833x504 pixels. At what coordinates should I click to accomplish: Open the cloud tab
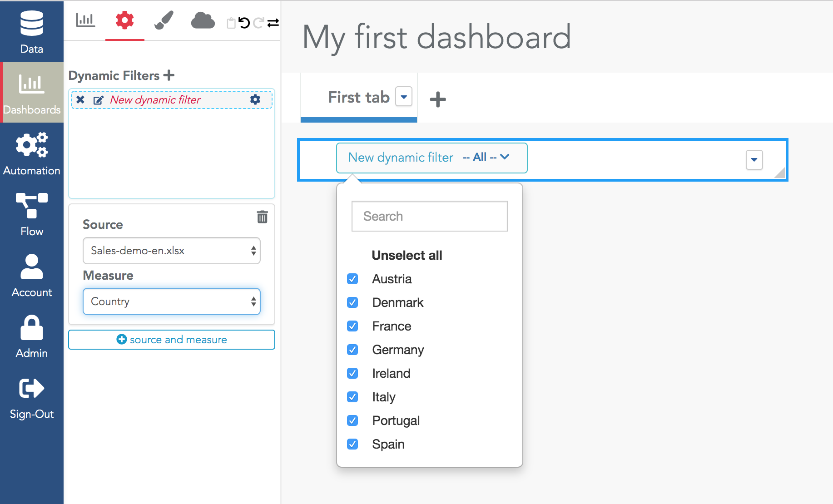click(x=203, y=20)
